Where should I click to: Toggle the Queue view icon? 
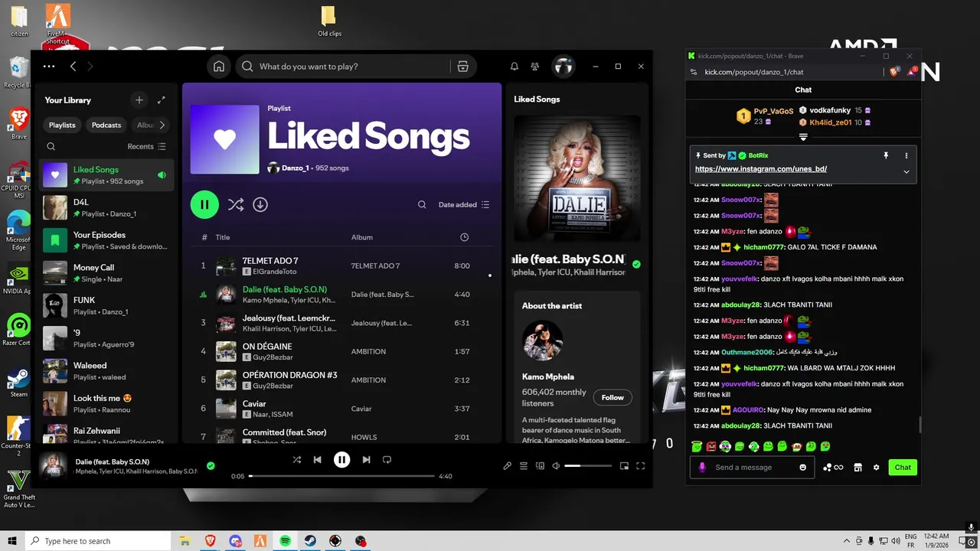click(524, 465)
